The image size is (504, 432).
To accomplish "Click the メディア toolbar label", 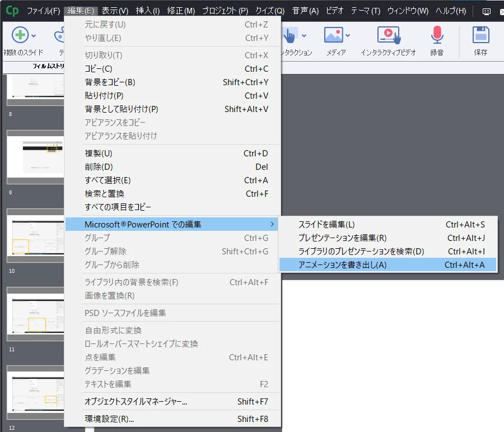I will [336, 53].
